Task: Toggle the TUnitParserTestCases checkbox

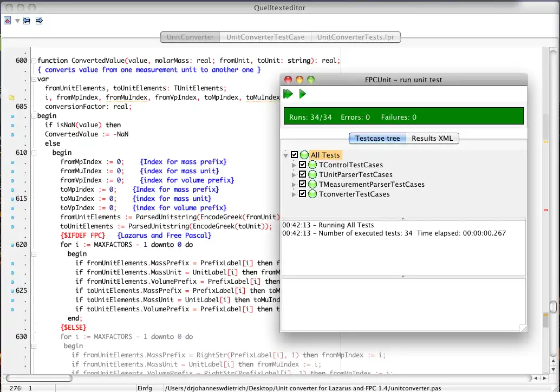Action: [303, 175]
